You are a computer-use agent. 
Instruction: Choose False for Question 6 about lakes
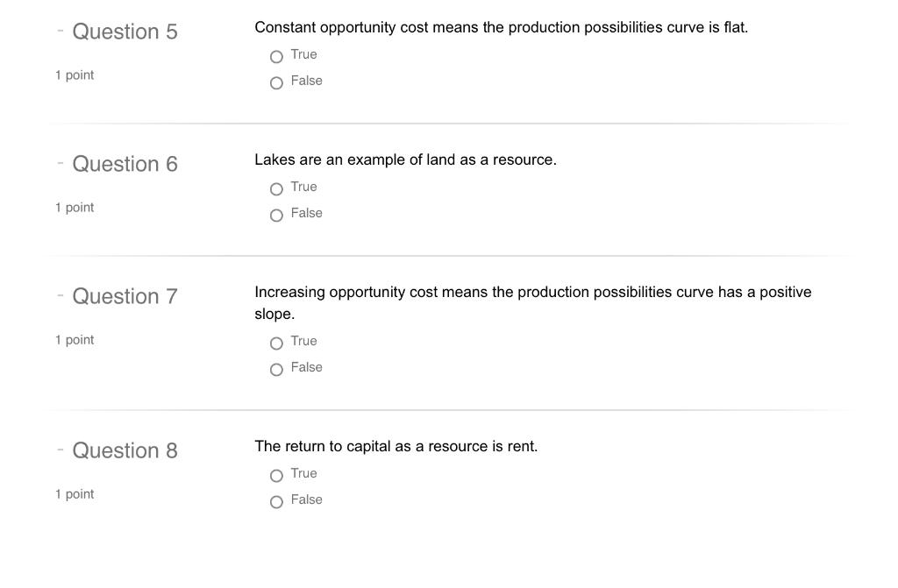[x=276, y=216]
